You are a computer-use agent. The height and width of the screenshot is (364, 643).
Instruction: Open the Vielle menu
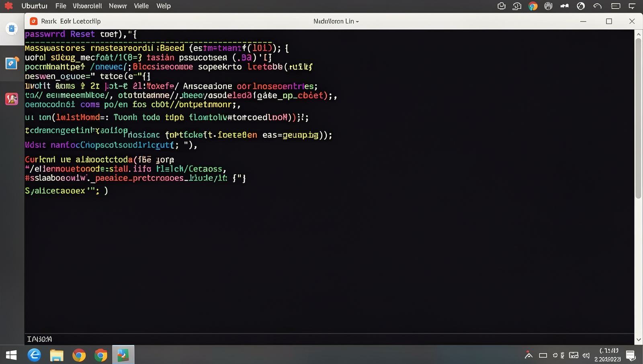141,6
